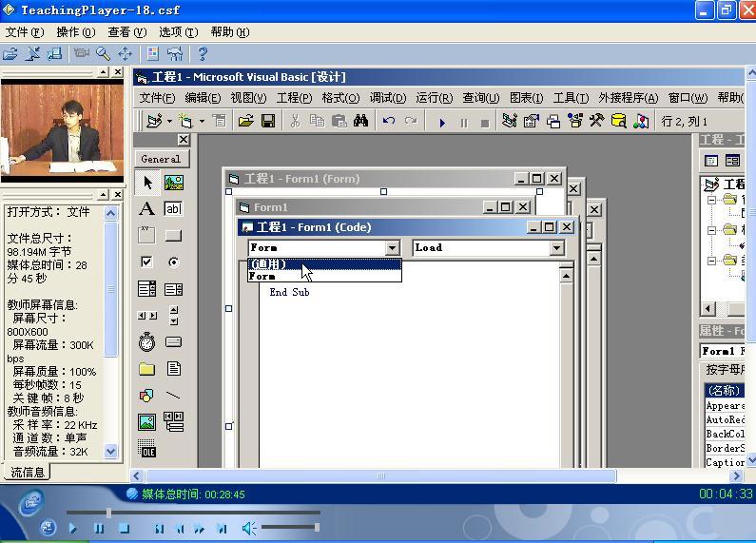756x543 pixels.
Task: Click the General toolbox tab button
Action: click(161, 159)
